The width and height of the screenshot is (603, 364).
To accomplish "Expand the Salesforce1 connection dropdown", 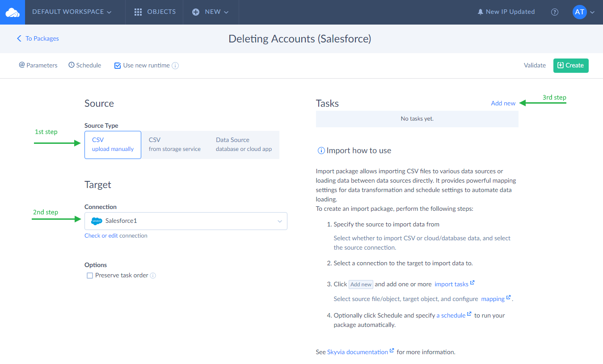I will (186, 221).
